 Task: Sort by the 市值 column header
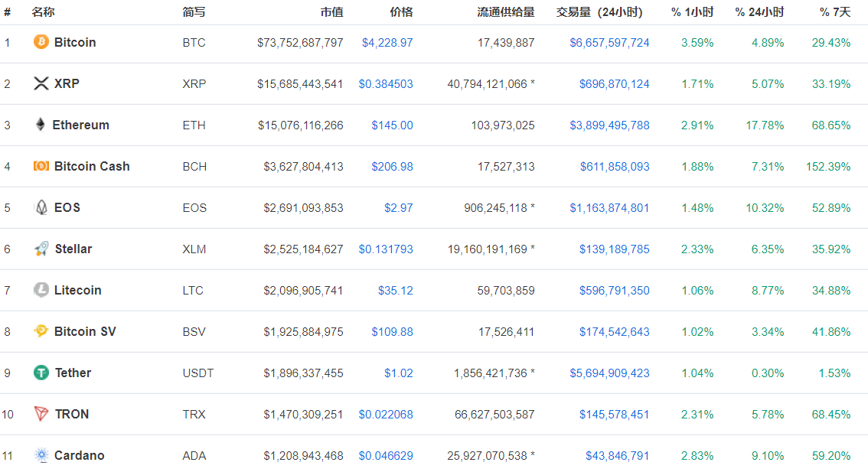point(331,12)
